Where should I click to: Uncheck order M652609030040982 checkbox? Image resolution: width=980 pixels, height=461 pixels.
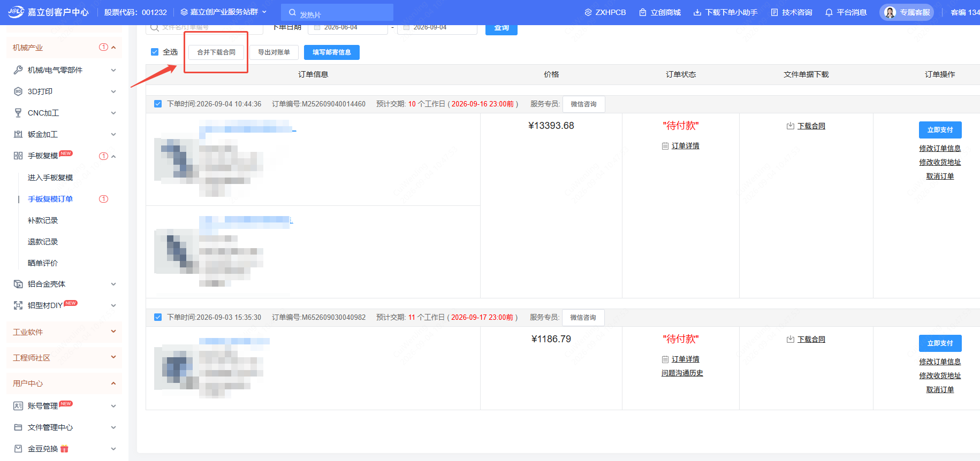(158, 317)
